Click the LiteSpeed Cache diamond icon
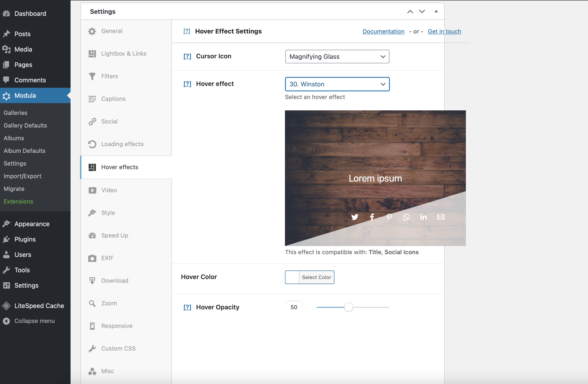This screenshot has width=588, height=384. 6,306
